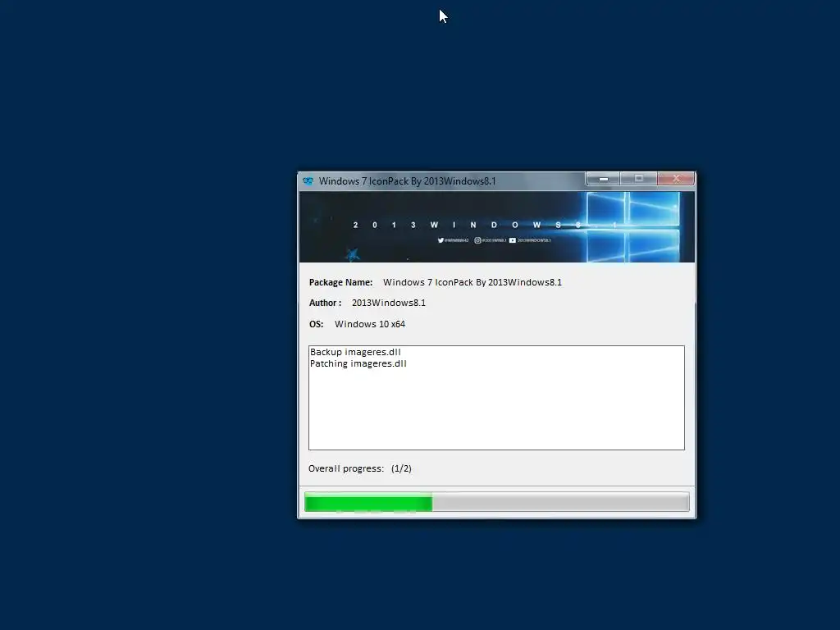Click the 'Package Name:' label
Image resolution: width=840 pixels, height=630 pixels.
pyautogui.click(x=340, y=282)
